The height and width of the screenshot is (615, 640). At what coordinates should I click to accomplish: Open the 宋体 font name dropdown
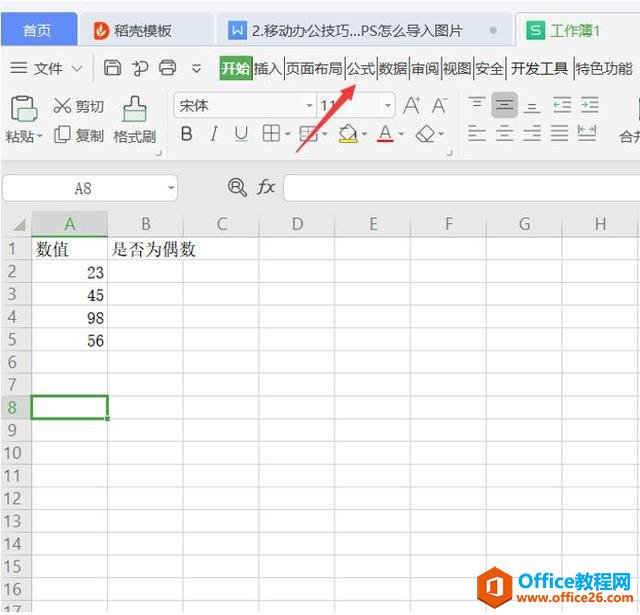(x=309, y=106)
